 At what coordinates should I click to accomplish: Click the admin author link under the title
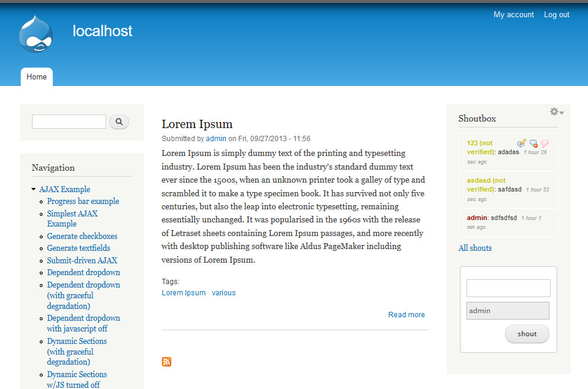216,138
